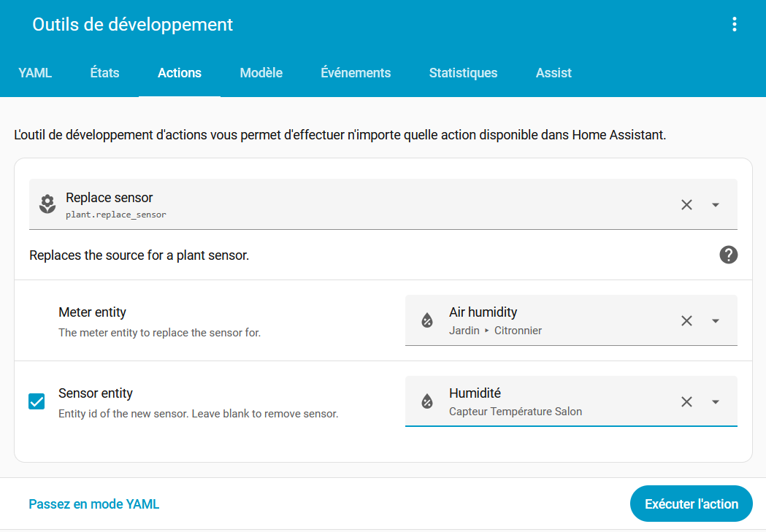
Task: Select the Statistiques tab
Action: pyautogui.click(x=463, y=73)
